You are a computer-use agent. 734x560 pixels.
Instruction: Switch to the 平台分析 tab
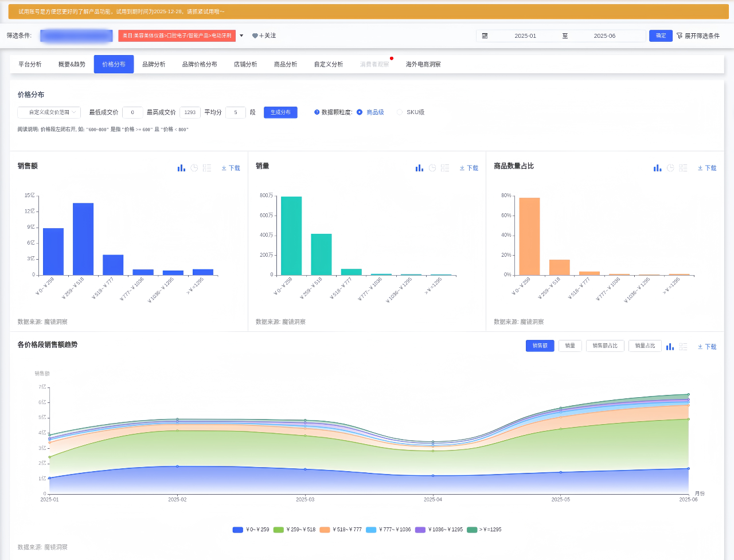[30, 64]
